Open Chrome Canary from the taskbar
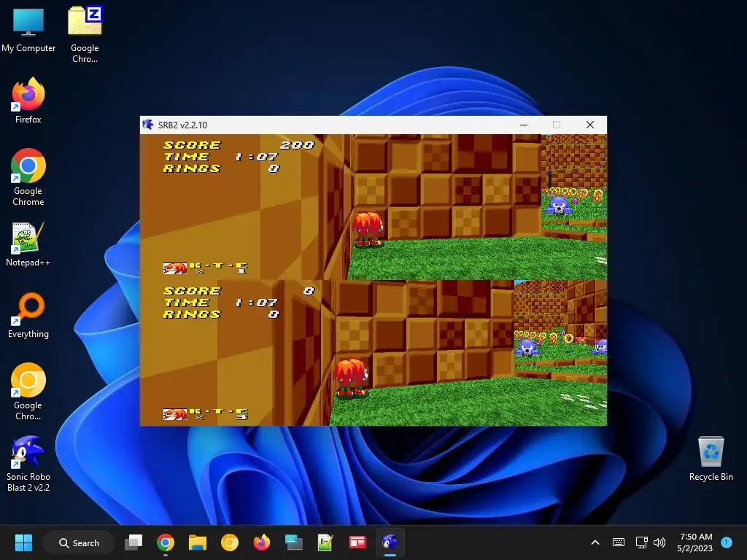This screenshot has height=560, width=747. click(230, 542)
